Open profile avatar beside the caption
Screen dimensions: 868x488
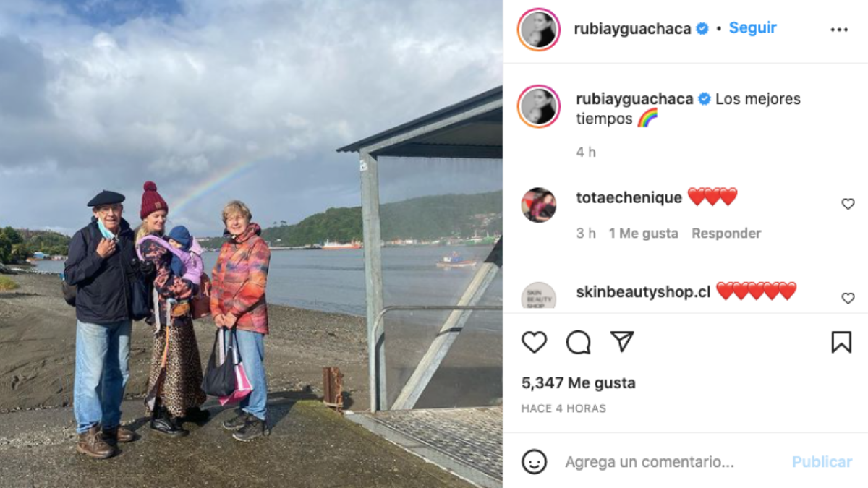[x=539, y=106]
